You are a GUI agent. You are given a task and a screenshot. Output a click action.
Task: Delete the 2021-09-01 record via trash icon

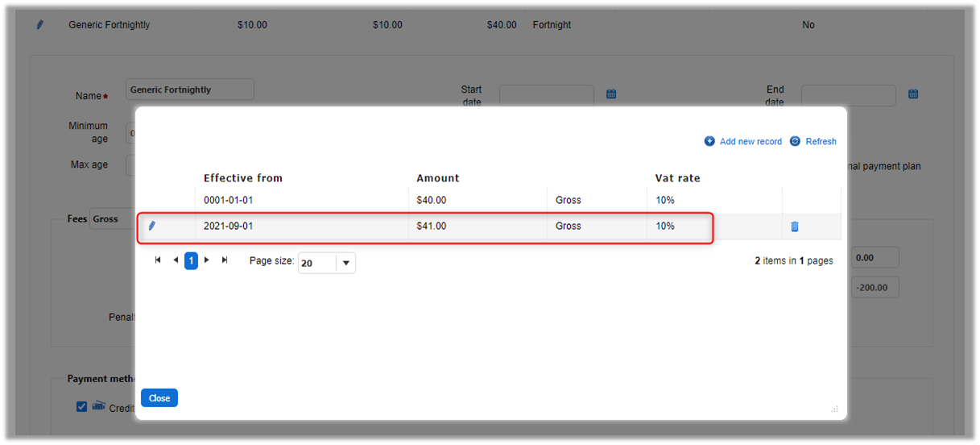click(x=795, y=227)
